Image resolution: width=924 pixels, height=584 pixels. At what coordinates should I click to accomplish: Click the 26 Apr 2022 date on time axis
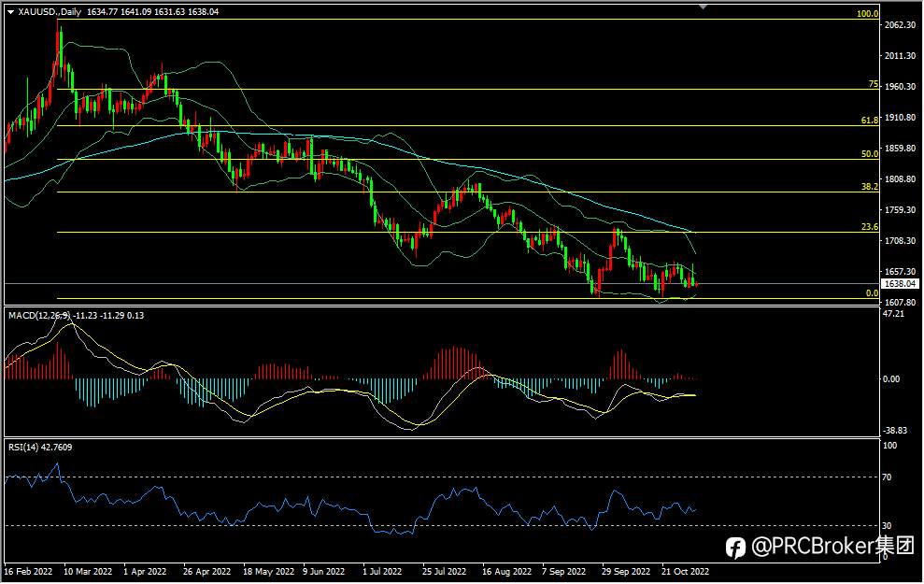206,572
